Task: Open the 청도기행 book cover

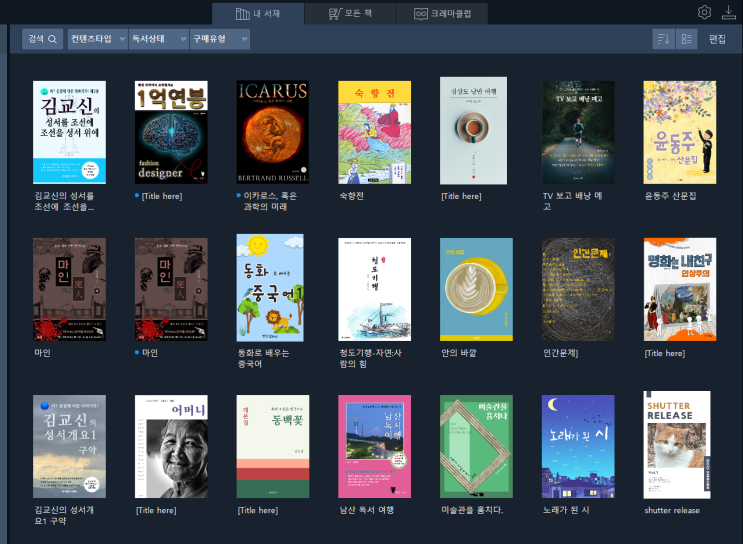Action: pos(374,290)
